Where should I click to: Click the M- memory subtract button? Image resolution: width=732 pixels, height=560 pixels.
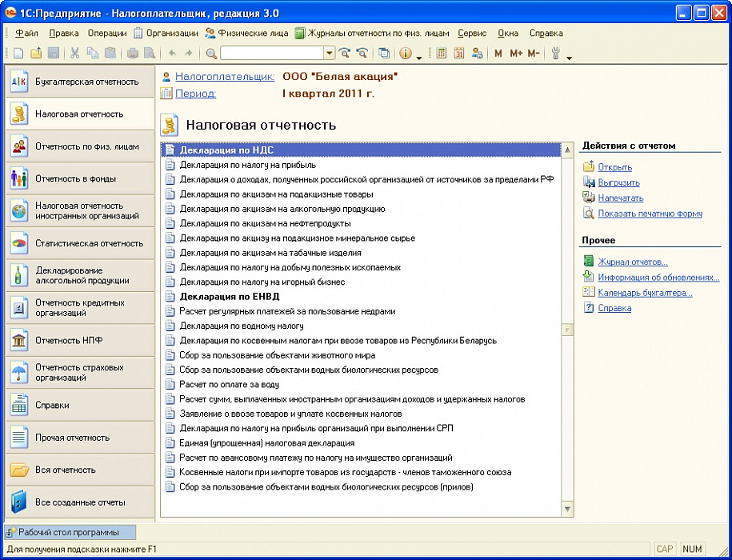click(534, 53)
